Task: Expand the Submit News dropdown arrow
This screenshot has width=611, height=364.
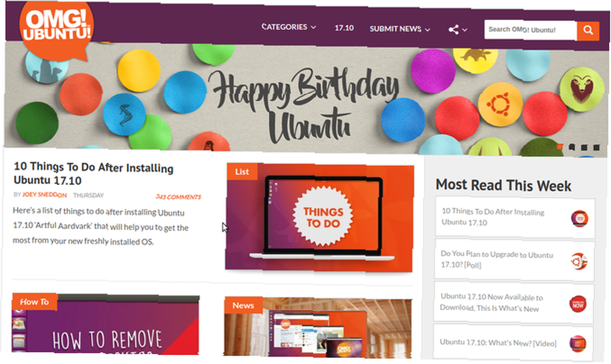Action: (x=428, y=29)
